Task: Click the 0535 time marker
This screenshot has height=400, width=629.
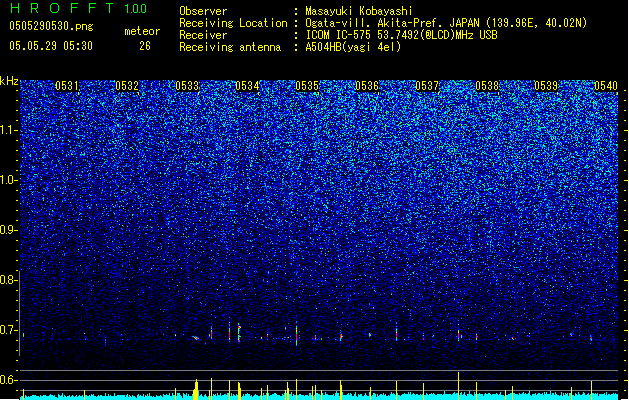Action: (x=307, y=86)
